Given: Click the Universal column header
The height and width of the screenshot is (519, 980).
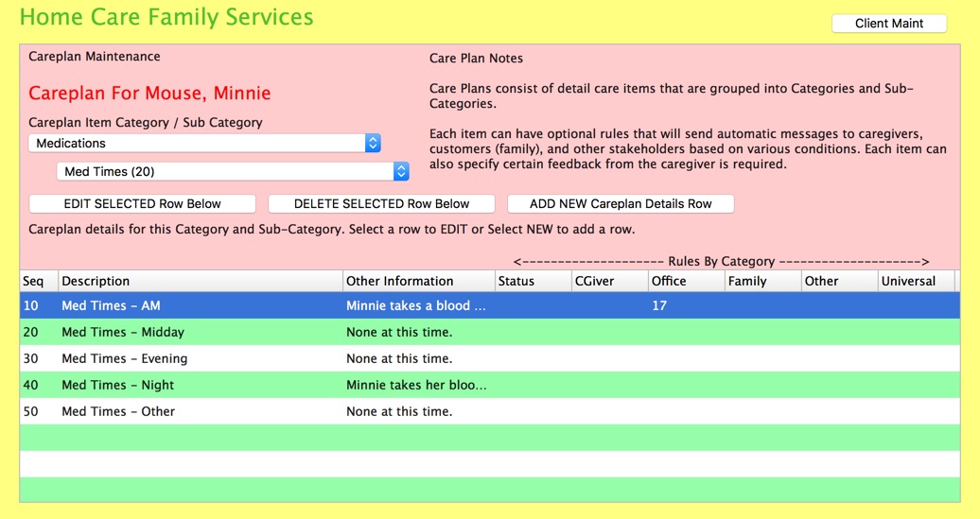Looking at the screenshot, I should pos(916,281).
